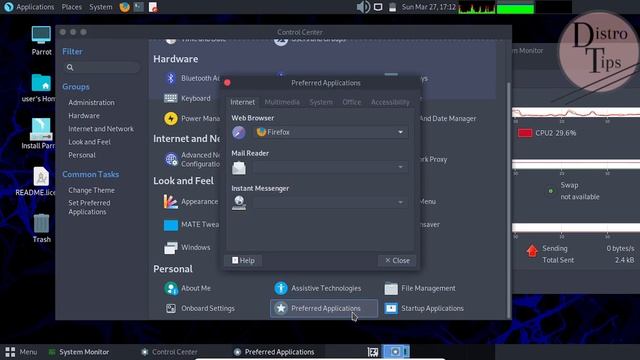
Task: Switch to the Office tab
Action: [x=351, y=102]
